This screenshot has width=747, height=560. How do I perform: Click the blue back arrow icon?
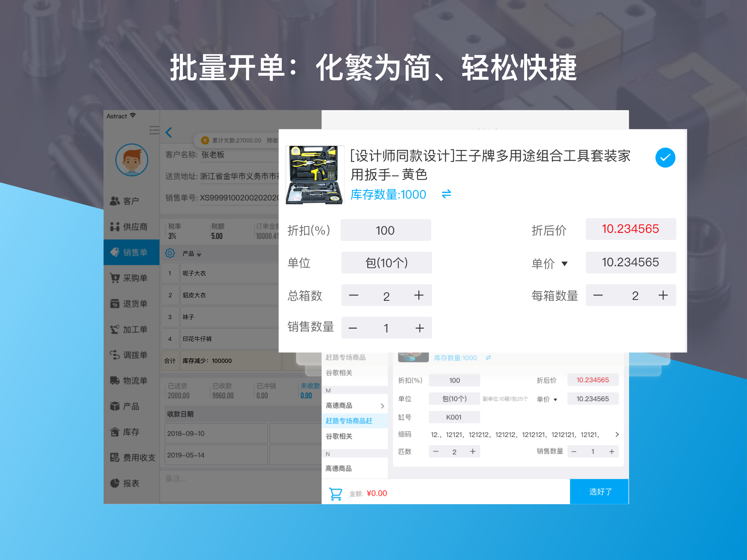pos(169,132)
